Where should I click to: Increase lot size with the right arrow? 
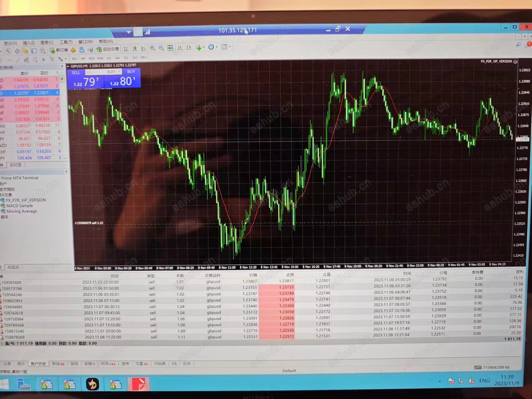coord(119,72)
